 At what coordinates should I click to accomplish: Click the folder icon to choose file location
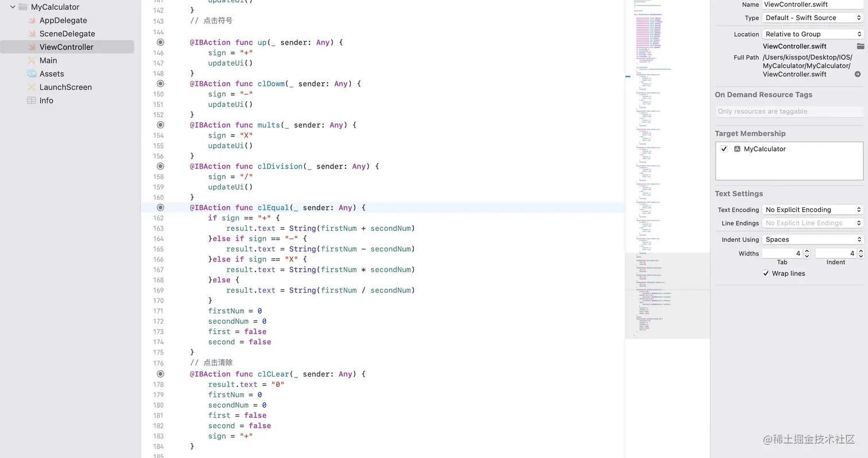860,46
